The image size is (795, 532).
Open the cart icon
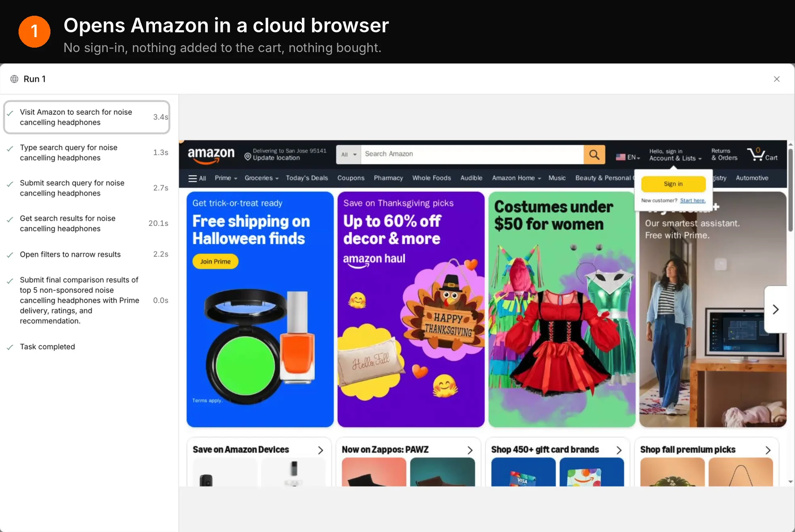762,154
